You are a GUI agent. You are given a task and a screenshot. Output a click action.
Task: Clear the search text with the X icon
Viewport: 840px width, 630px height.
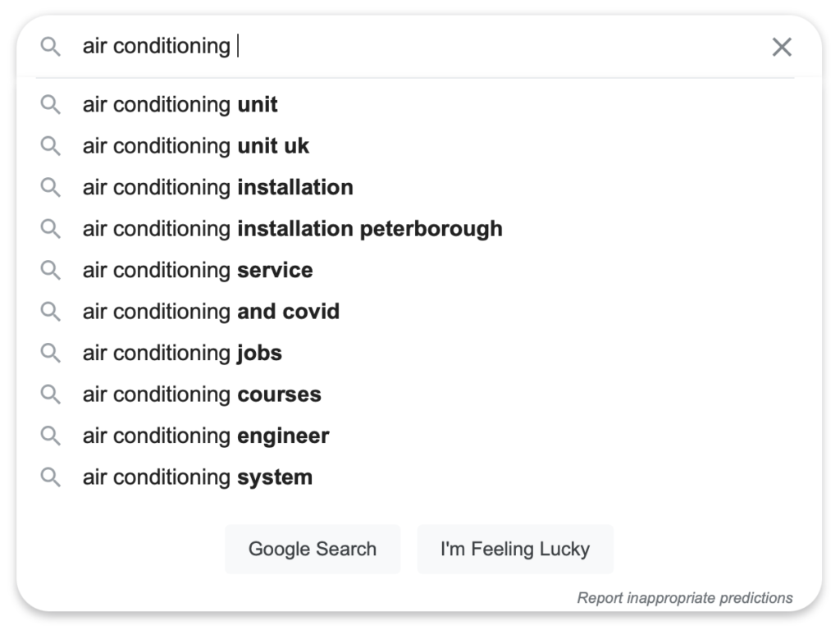coord(782,47)
